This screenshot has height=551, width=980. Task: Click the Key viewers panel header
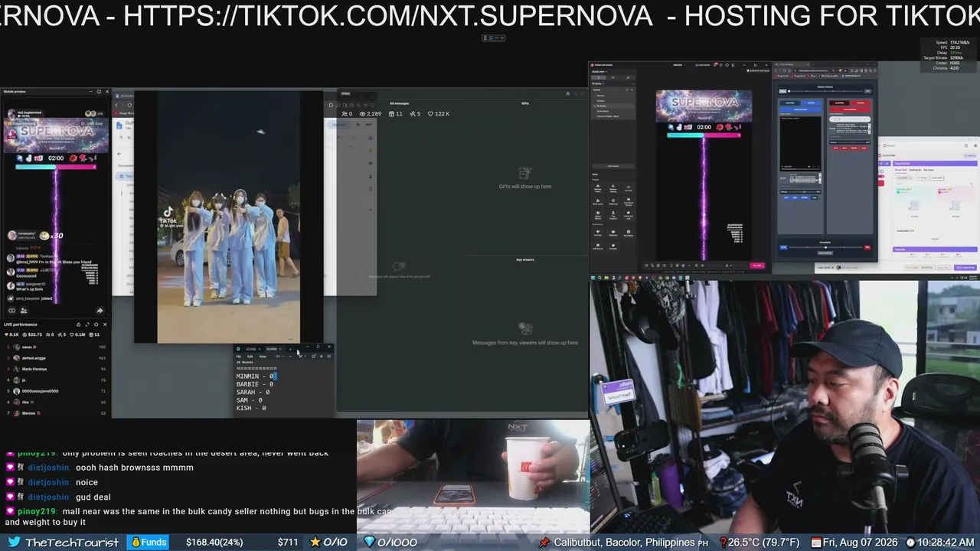525,259
